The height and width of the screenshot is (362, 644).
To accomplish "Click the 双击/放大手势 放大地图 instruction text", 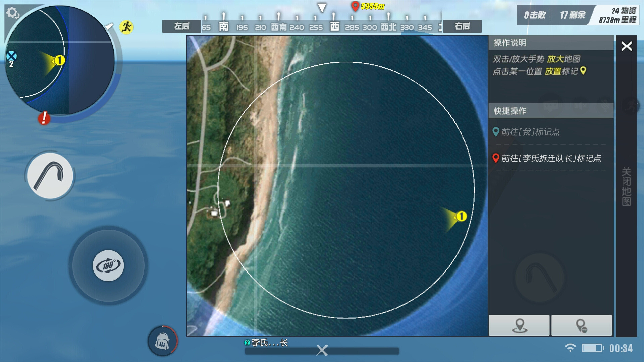I will pyautogui.click(x=536, y=59).
